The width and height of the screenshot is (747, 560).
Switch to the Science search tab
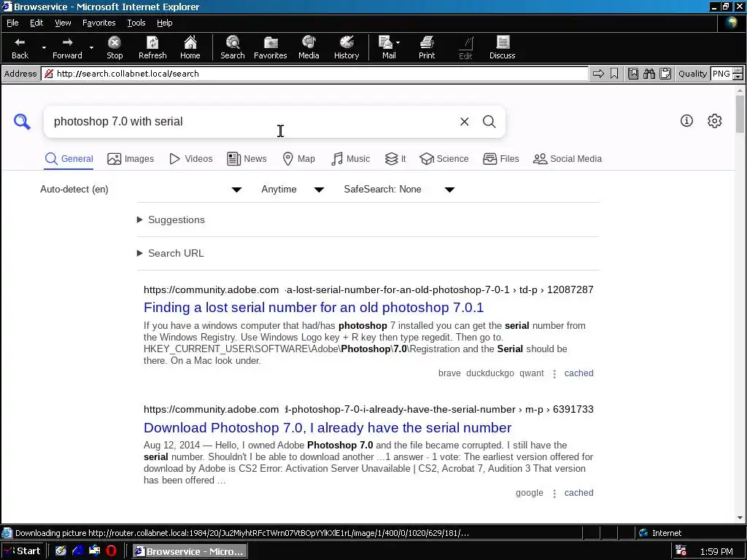(444, 159)
